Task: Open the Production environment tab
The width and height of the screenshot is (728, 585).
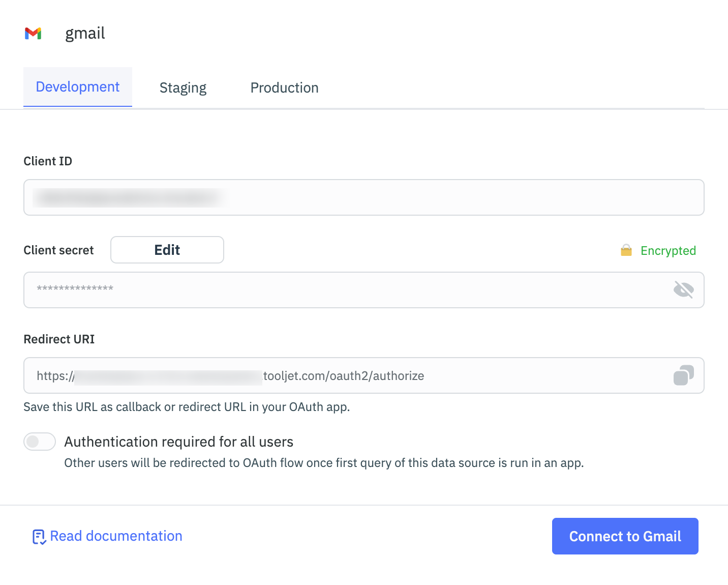Action: pos(284,87)
